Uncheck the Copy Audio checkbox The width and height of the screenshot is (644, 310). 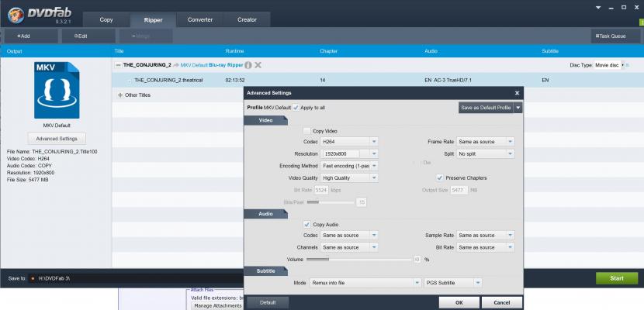[307, 225]
